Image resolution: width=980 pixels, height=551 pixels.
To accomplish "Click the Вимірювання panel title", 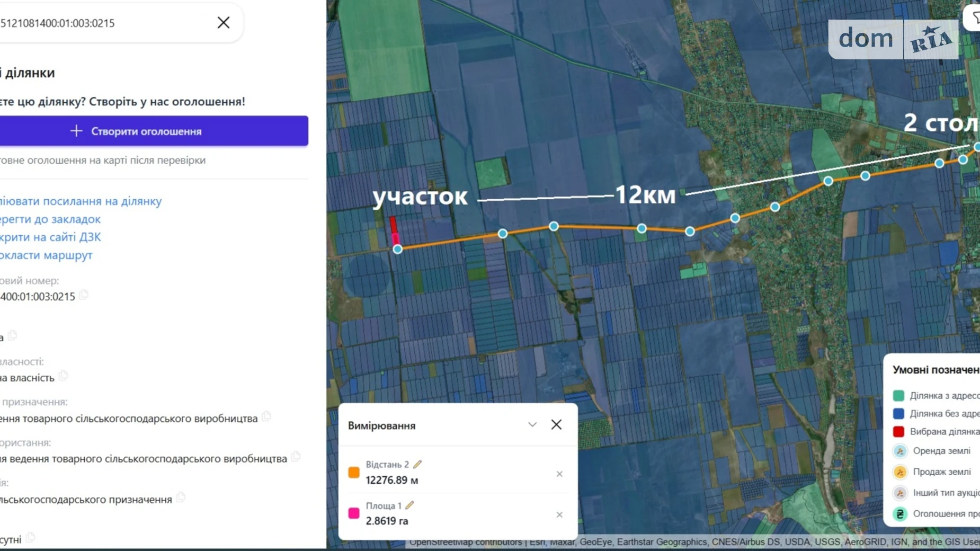I will coord(381,426).
